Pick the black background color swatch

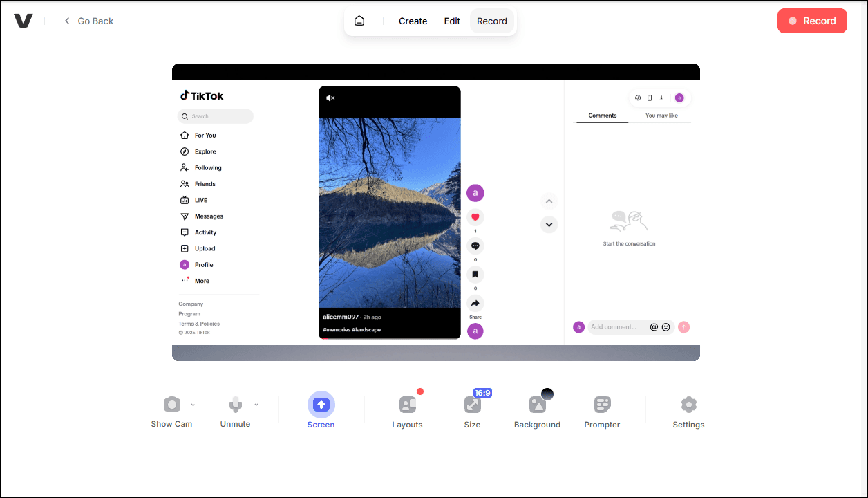coord(547,393)
